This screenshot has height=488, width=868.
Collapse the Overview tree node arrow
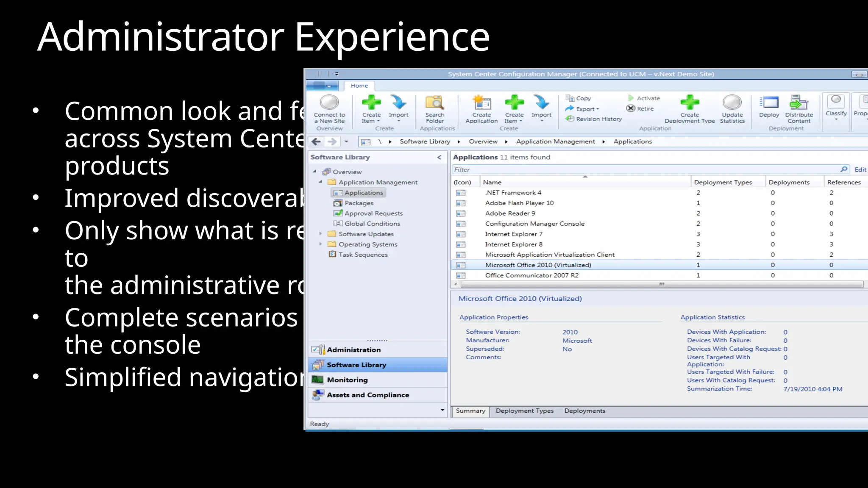(314, 172)
